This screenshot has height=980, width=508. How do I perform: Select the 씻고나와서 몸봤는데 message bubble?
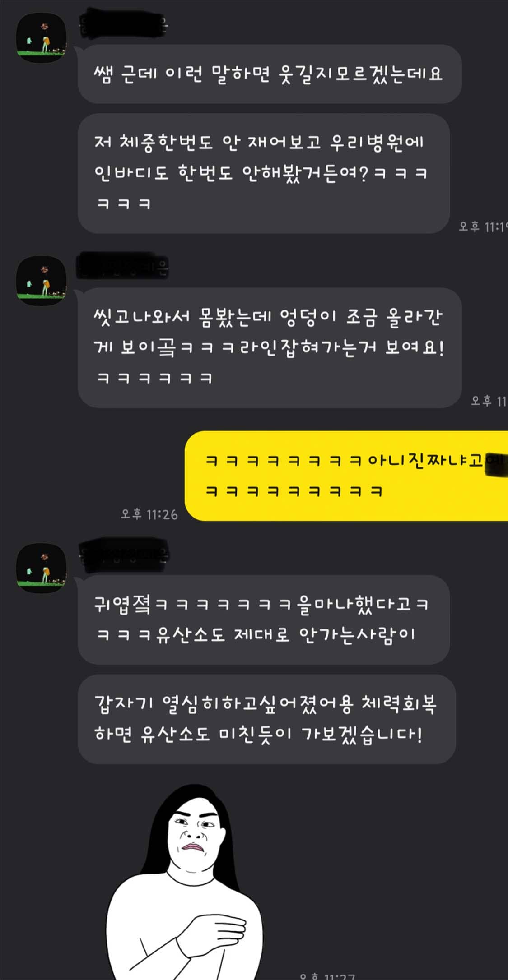[x=270, y=347]
